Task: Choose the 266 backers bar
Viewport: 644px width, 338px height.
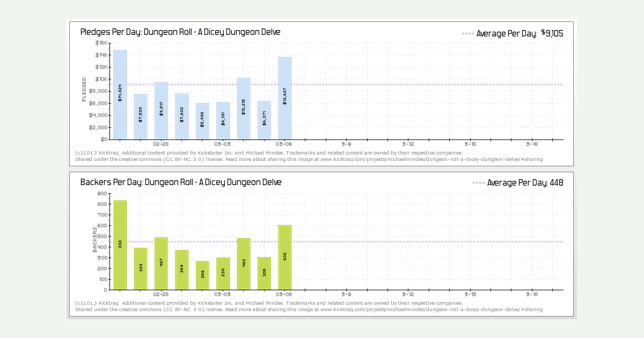Action: 202,275
